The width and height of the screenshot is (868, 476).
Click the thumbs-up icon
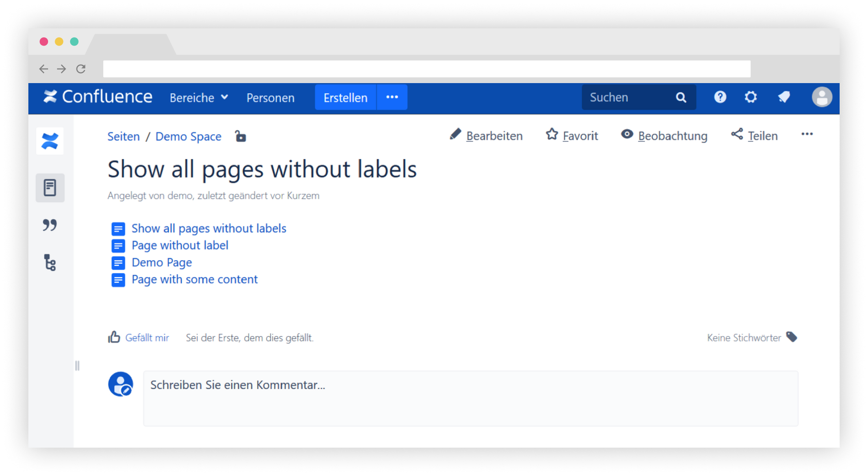tap(114, 337)
